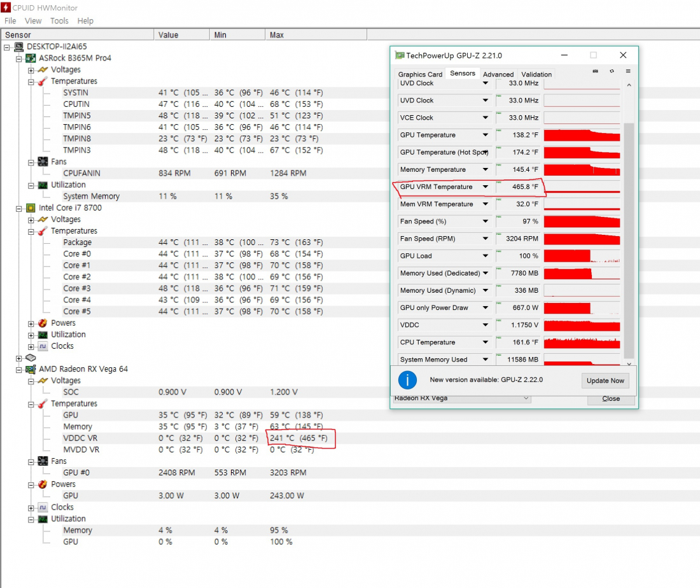Click the Powers flame icon under Intel Core

pos(43,323)
